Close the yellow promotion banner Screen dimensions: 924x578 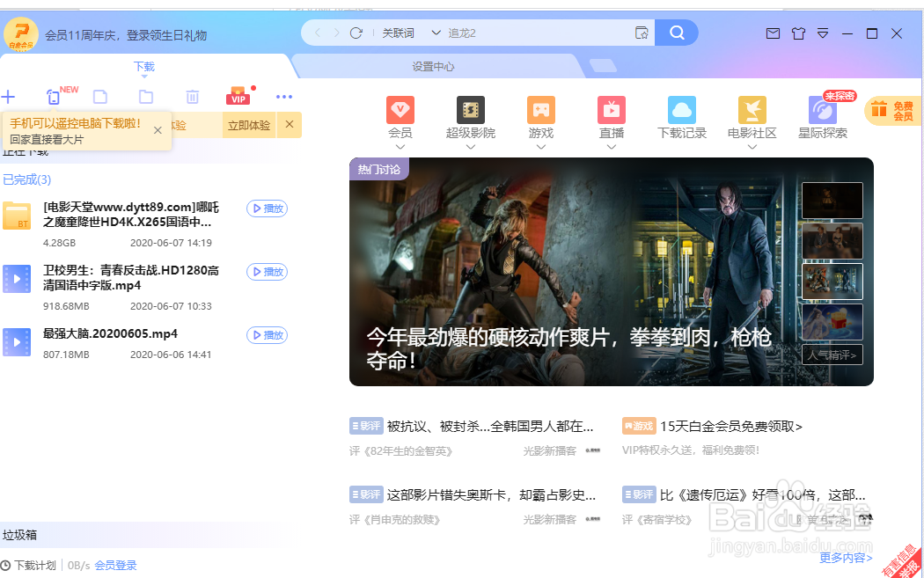coord(290,124)
